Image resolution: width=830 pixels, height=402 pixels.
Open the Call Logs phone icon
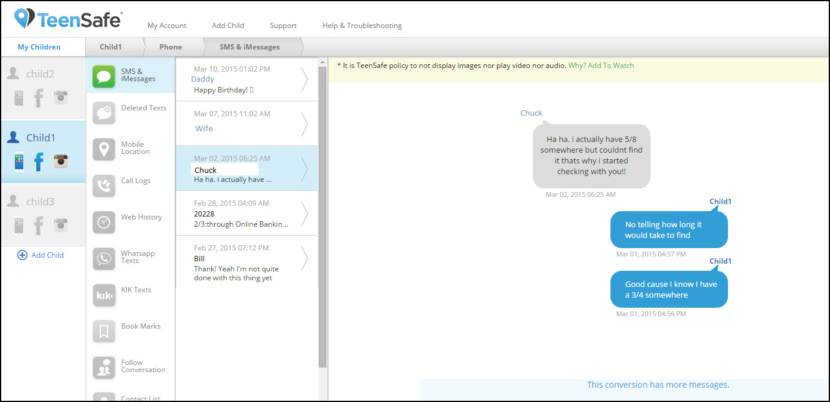[104, 186]
